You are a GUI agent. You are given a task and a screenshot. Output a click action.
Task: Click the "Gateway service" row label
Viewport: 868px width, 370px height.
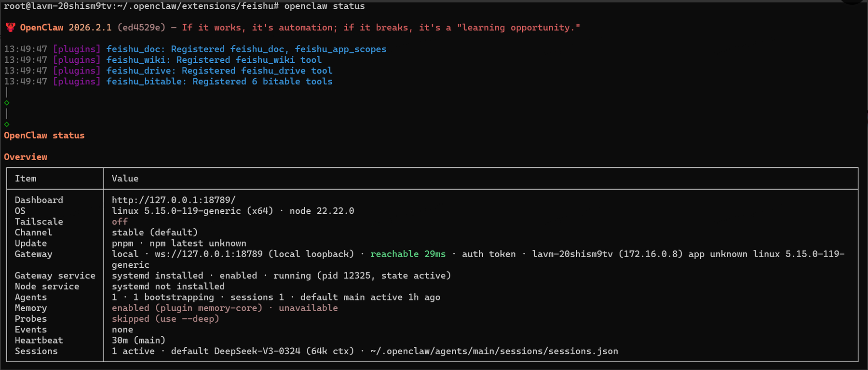click(x=55, y=276)
